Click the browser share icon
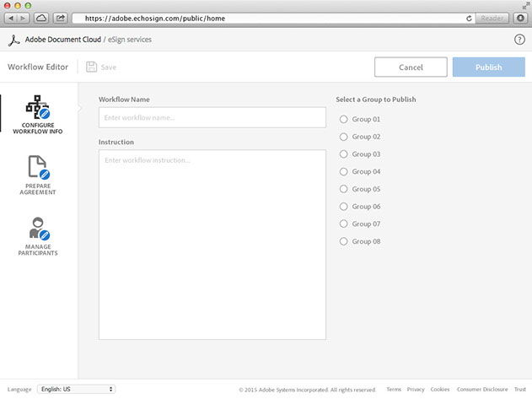The image size is (532, 399). click(61, 18)
